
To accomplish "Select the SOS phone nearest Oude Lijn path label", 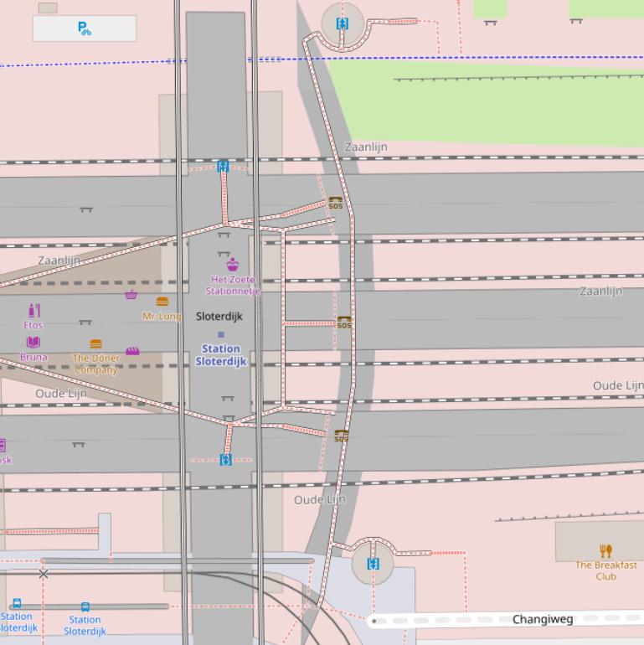I will pos(341,436).
